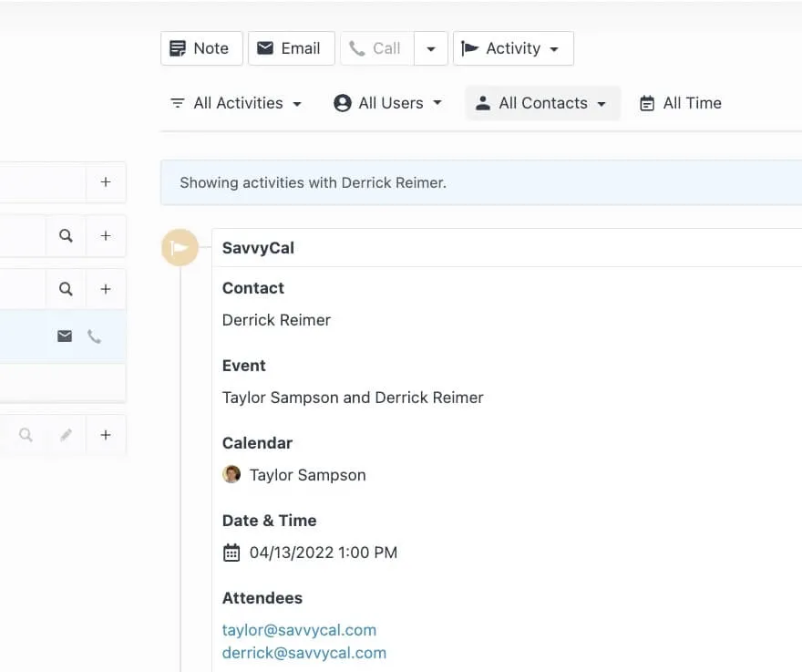Click the search magnifier in the sidebar

66,235
